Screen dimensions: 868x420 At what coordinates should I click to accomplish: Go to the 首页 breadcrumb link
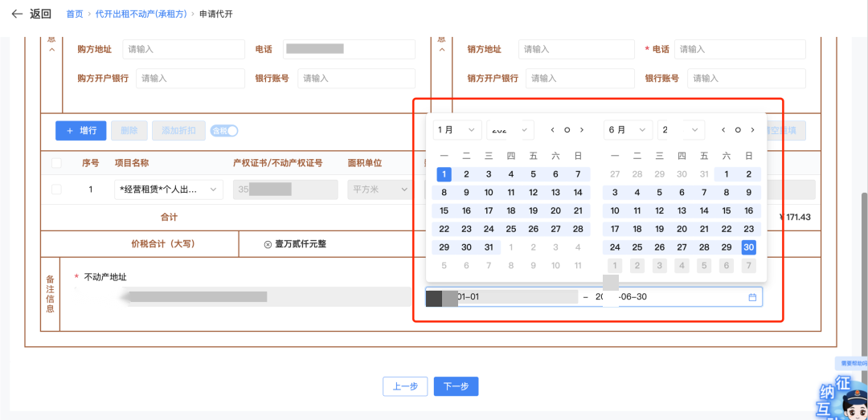[74, 14]
